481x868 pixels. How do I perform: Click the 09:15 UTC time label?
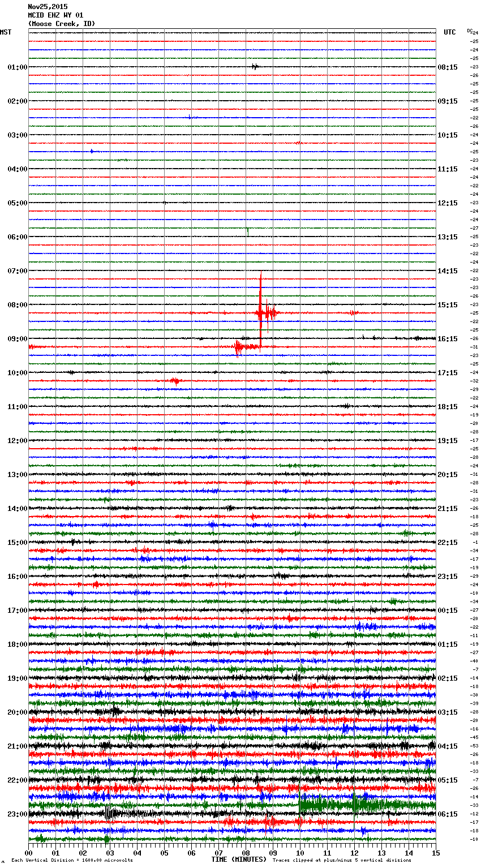click(448, 101)
